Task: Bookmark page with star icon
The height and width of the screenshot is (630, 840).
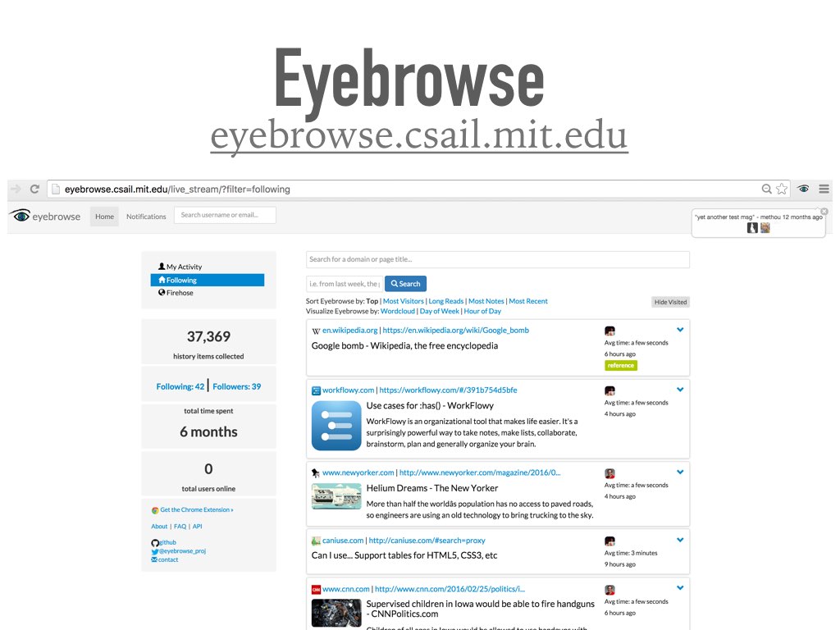Action: pos(782,189)
